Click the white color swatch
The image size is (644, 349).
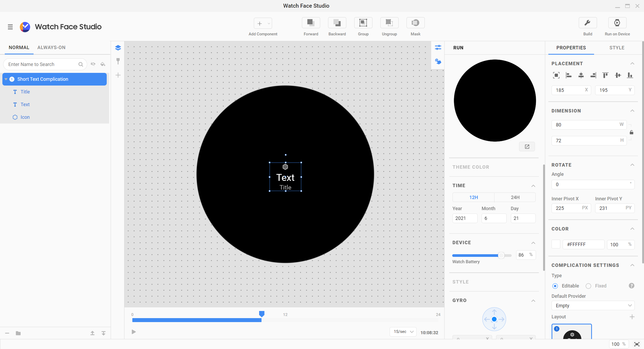click(x=556, y=244)
